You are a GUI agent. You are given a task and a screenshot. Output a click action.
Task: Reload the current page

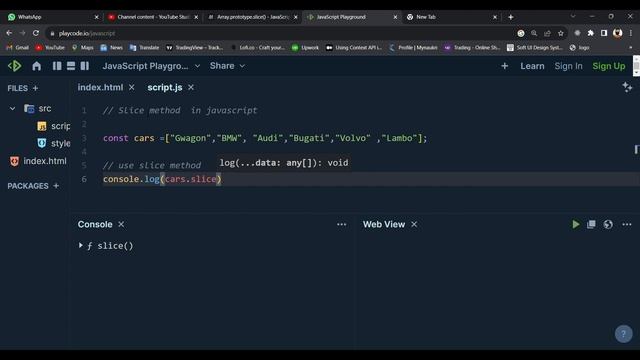[36, 33]
